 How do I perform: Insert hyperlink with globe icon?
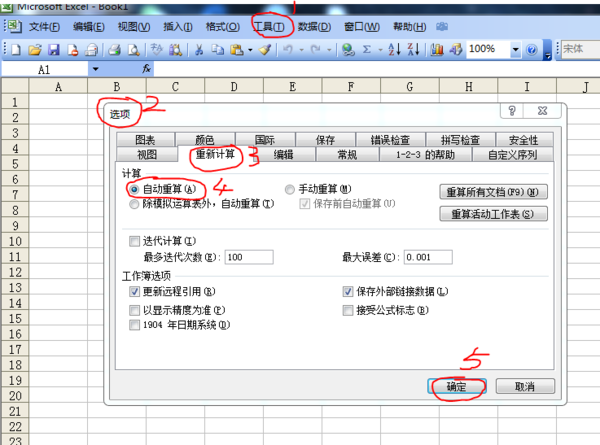(348, 49)
